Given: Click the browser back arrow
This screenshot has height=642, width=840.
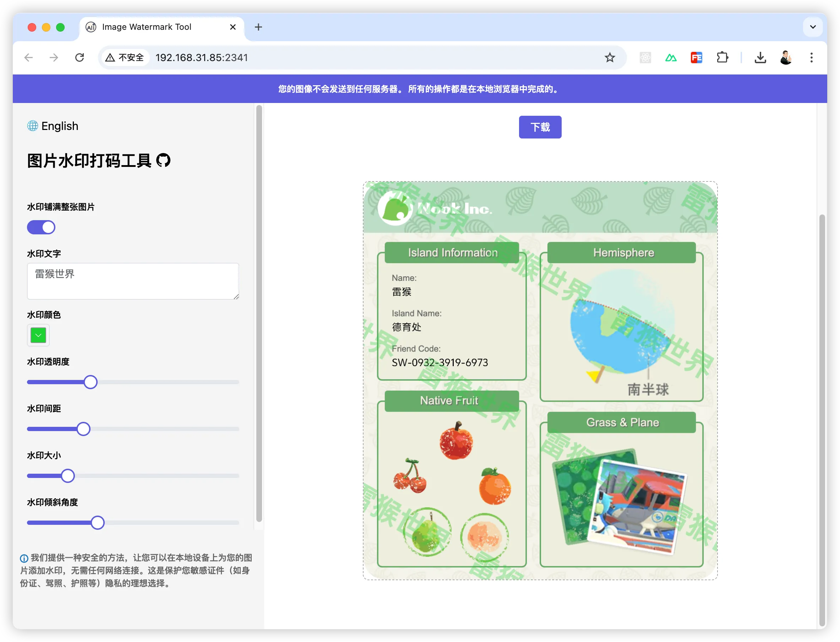Looking at the screenshot, I should (29, 58).
